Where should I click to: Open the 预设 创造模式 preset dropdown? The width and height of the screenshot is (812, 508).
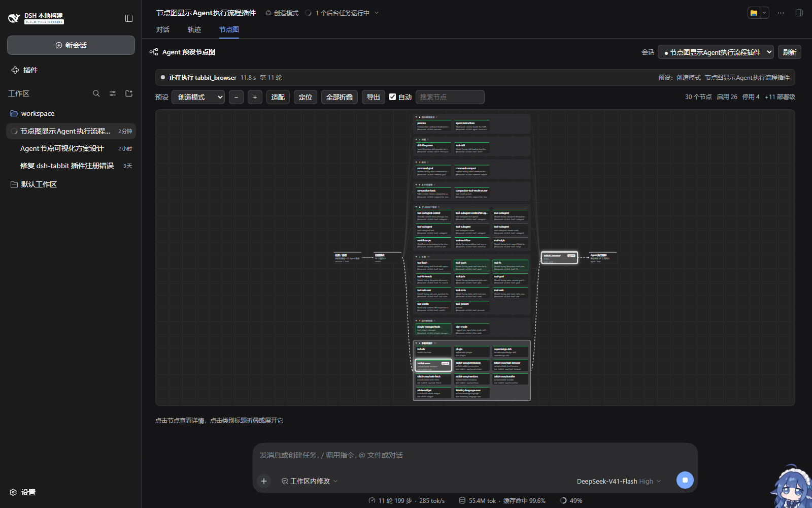pos(198,97)
